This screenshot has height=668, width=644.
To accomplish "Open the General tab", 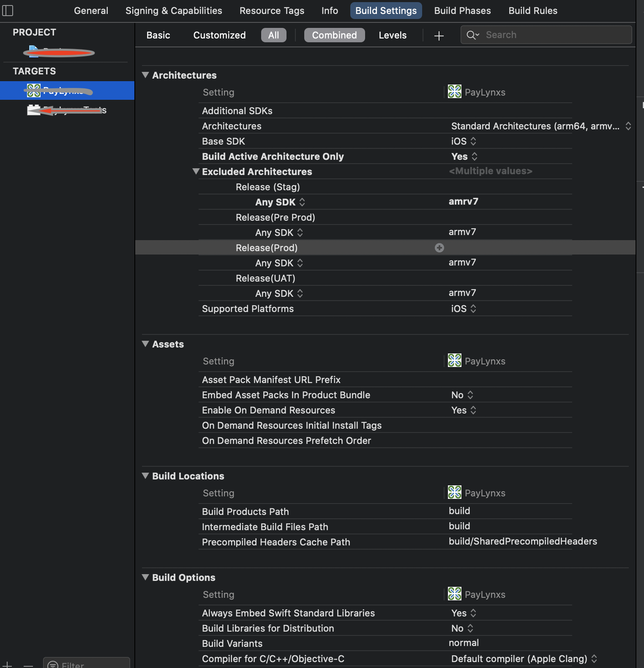I will (91, 11).
